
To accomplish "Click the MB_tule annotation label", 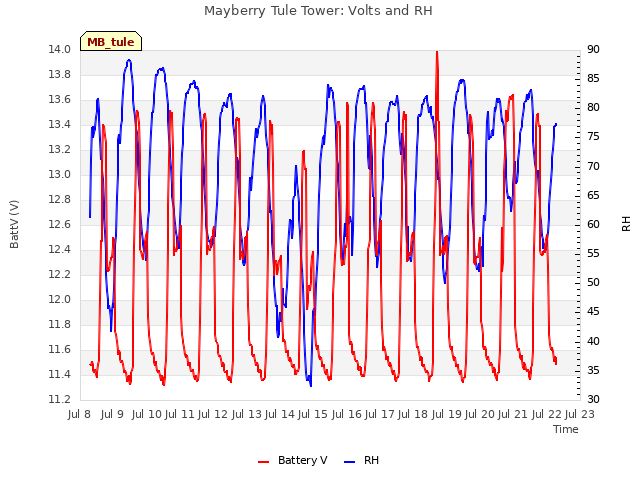I will point(111,41).
